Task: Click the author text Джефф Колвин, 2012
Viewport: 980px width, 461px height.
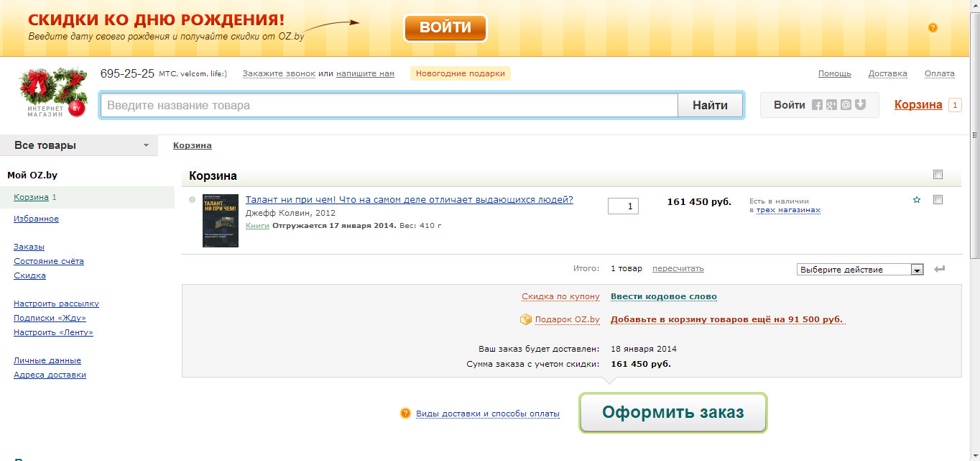Action: [290, 213]
